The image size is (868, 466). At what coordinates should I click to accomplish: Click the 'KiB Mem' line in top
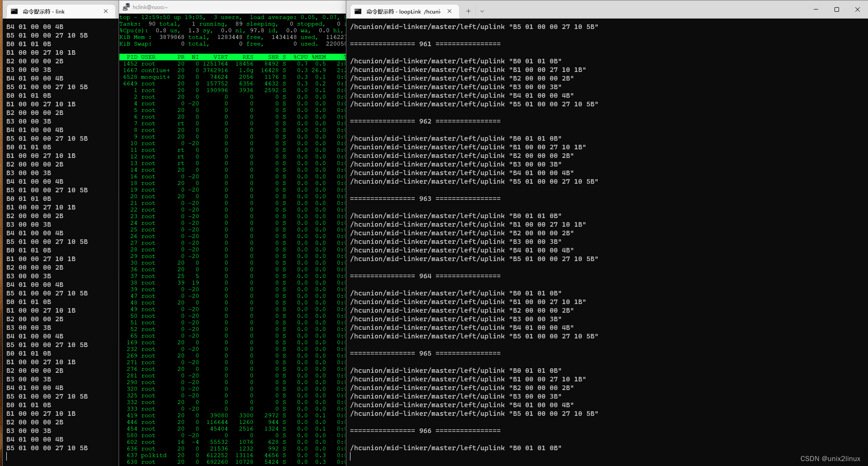[x=232, y=37]
